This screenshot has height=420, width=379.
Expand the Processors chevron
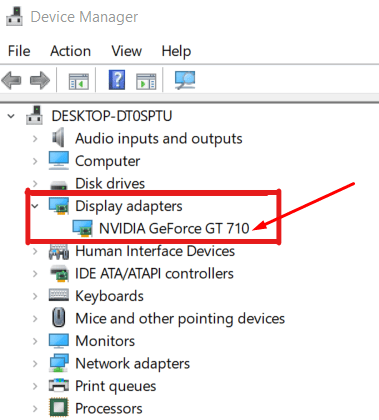pos(35,408)
